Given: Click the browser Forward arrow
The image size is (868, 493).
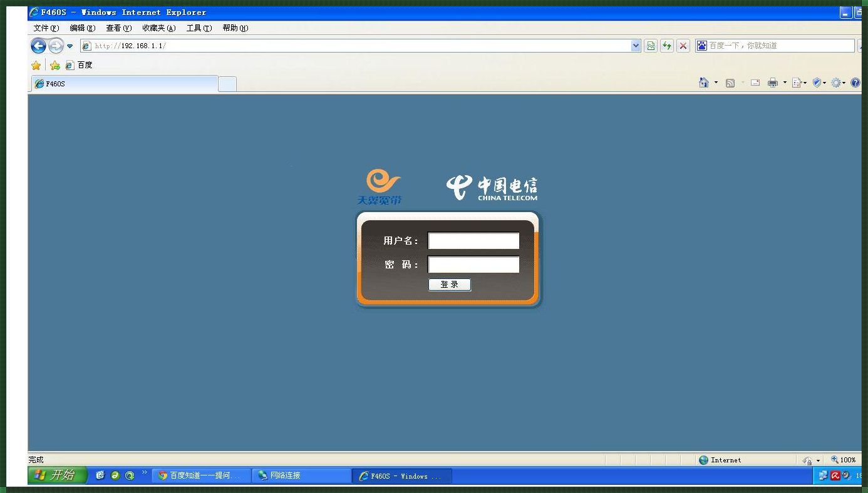Looking at the screenshot, I should [56, 46].
